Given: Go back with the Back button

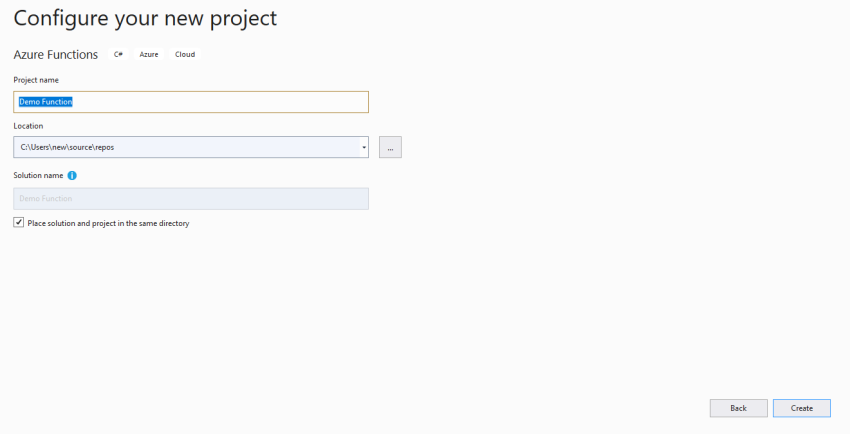Looking at the screenshot, I should click(738, 408).
